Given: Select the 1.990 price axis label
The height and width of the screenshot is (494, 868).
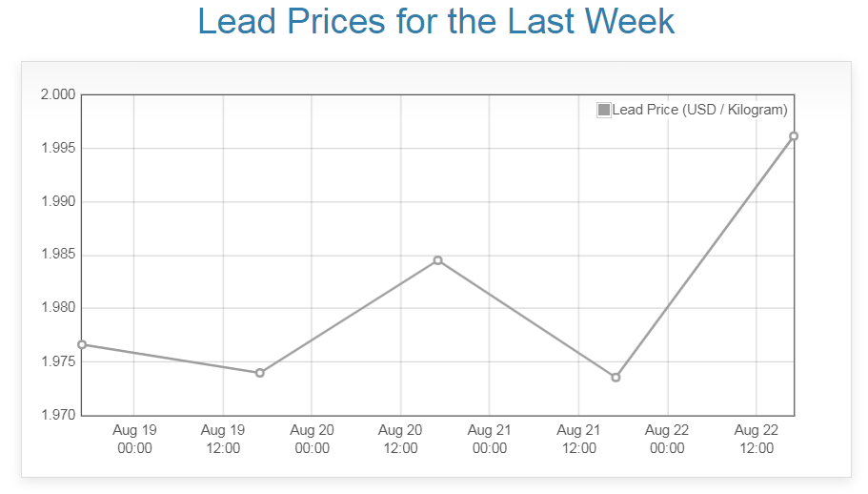Looking at the screenshot, I should tap(57, 202).
